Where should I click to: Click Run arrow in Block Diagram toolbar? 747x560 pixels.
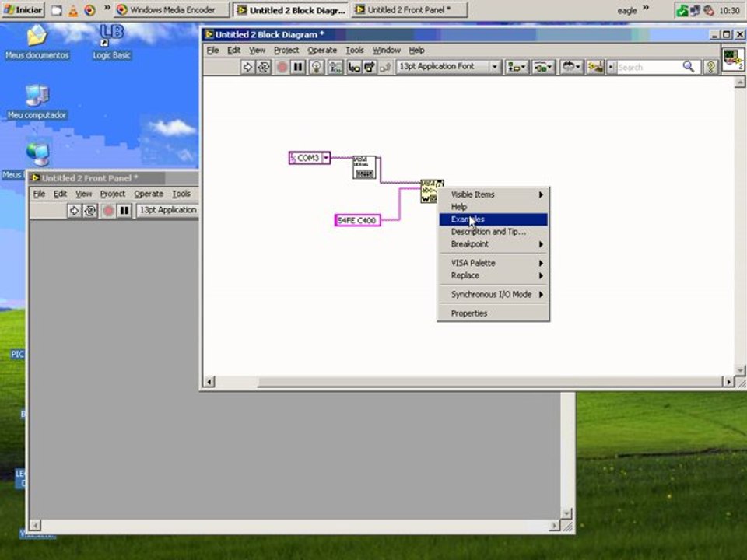247,67
